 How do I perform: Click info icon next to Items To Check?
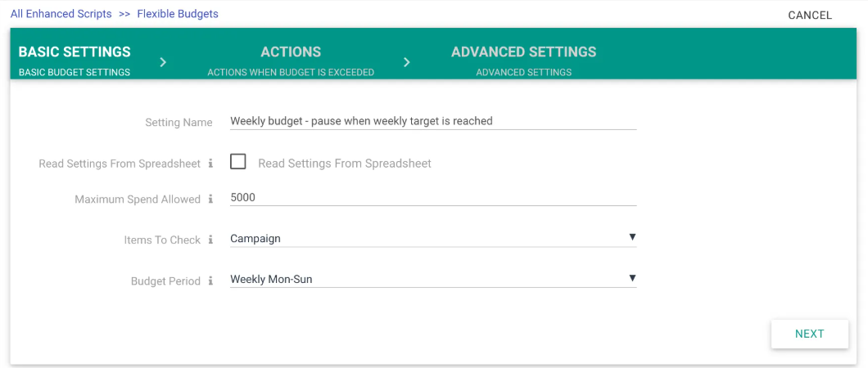click(210, 240)
